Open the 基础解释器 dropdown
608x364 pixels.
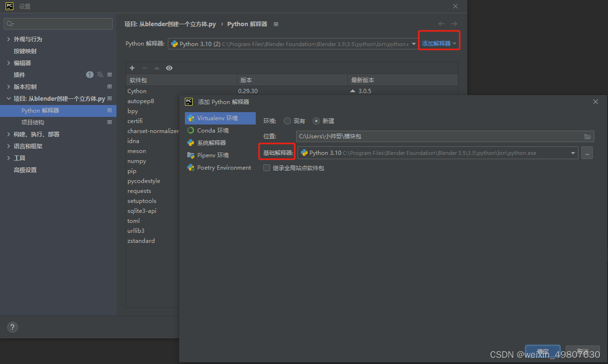pos(572,153)
